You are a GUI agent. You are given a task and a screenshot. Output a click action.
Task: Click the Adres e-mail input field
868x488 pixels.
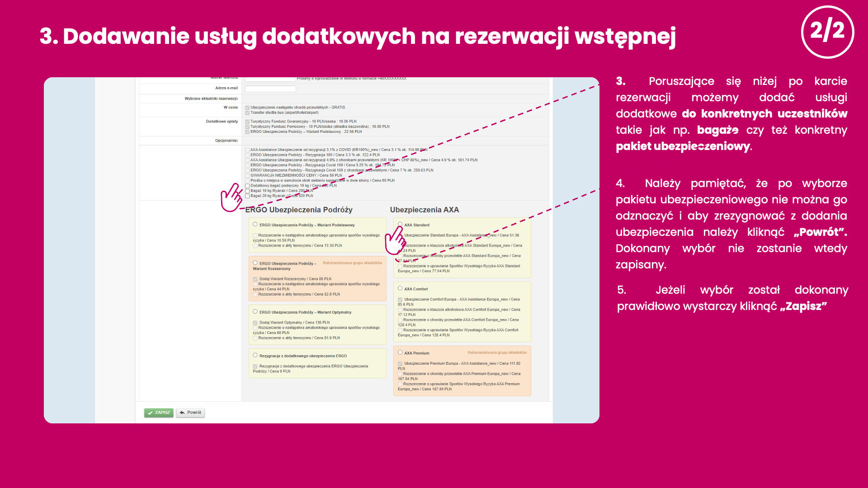click(x=270, y=89)
